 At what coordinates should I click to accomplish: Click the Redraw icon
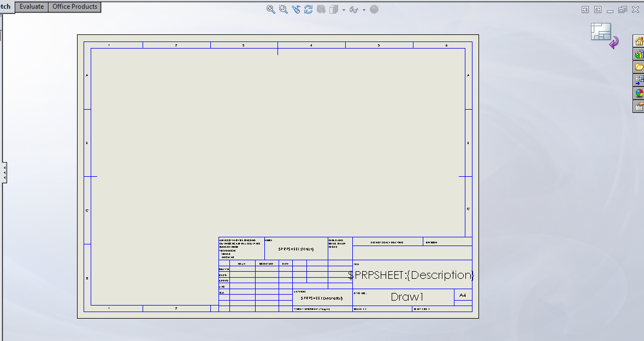click(x=308, y=9)
